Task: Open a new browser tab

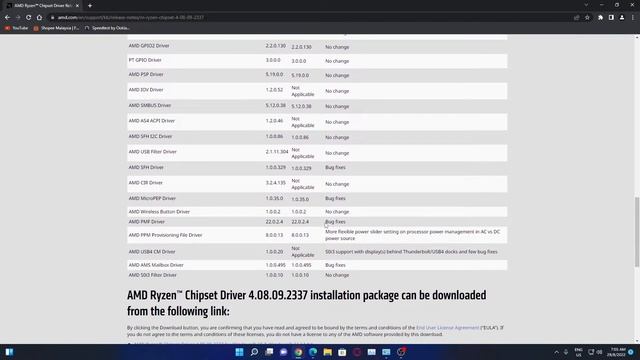Action: click(x=90, y=6)
